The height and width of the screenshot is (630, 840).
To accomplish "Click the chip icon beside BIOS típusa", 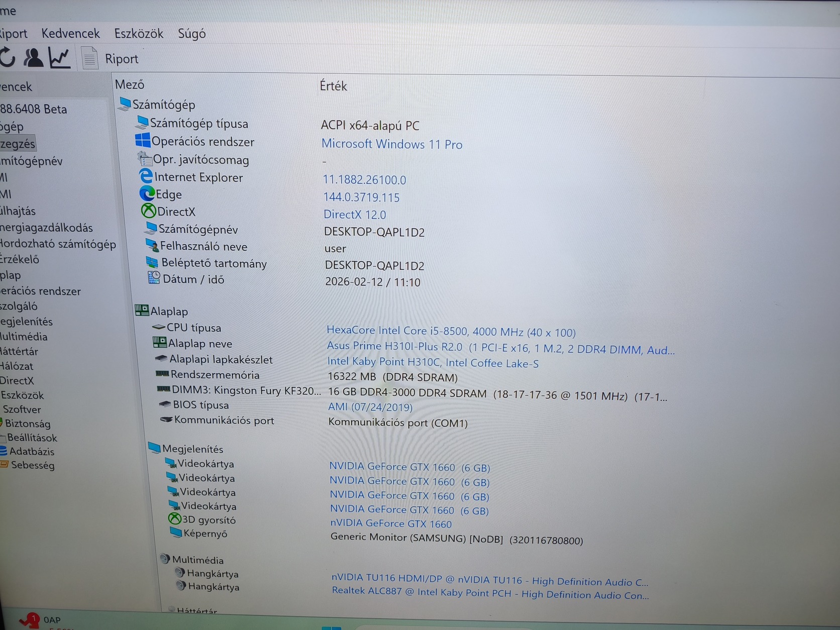I will tap(165, 404).
